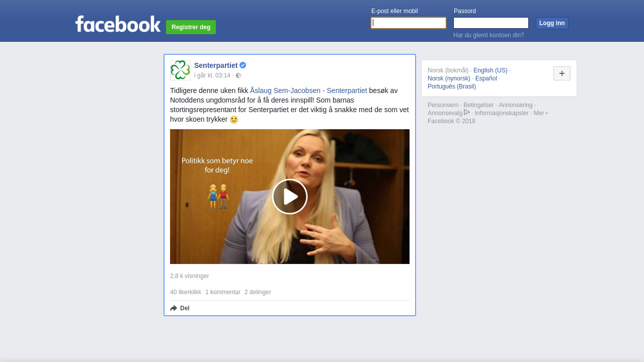Click the Passord label
This screenshot has height=362, width=644.
(x=465, y=11)
